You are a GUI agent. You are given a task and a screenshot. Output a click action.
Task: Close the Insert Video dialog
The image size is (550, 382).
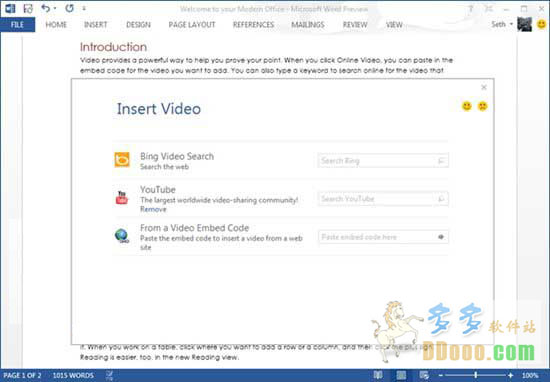(x=484, y=87)
